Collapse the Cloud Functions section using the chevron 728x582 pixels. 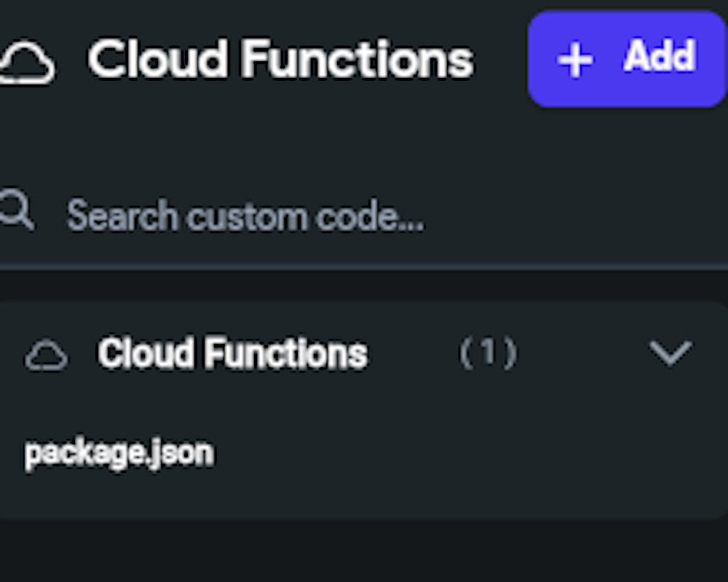point(670,353)
